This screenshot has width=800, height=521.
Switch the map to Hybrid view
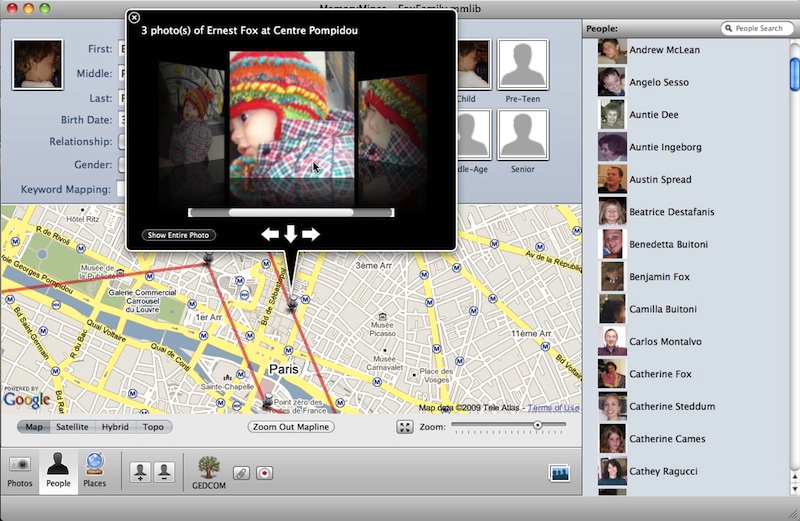coord(115,427)
